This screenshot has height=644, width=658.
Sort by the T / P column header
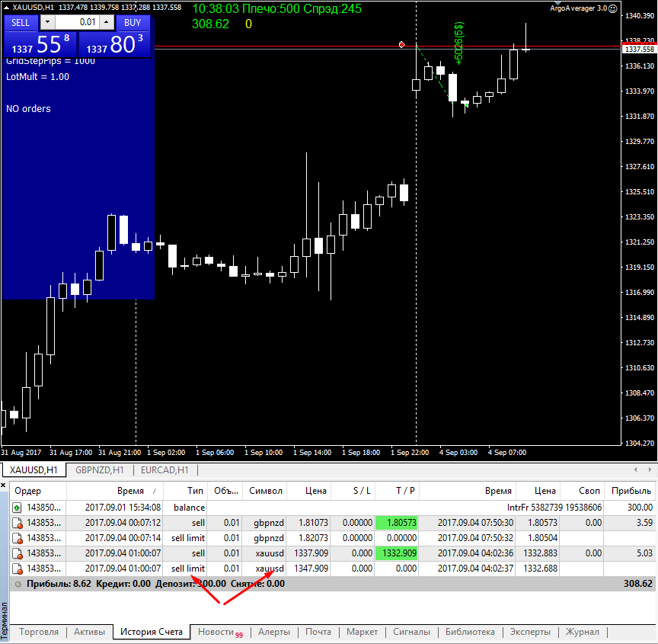click(397, 491)
